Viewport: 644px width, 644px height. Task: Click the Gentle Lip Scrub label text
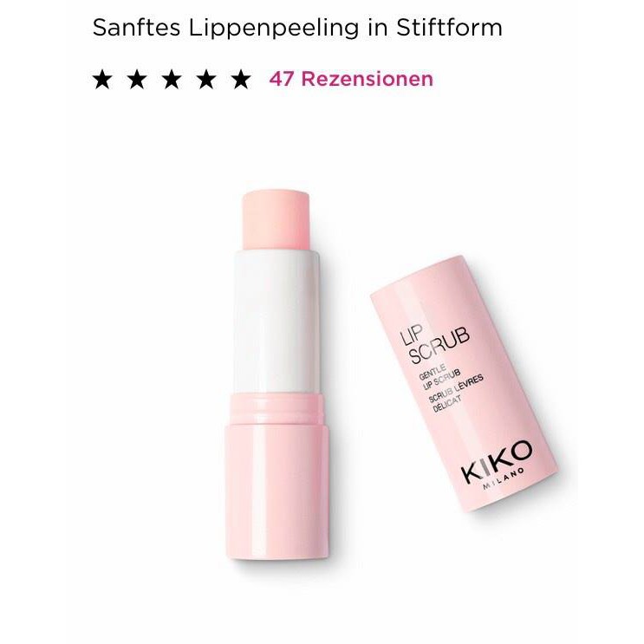[439, 377]
